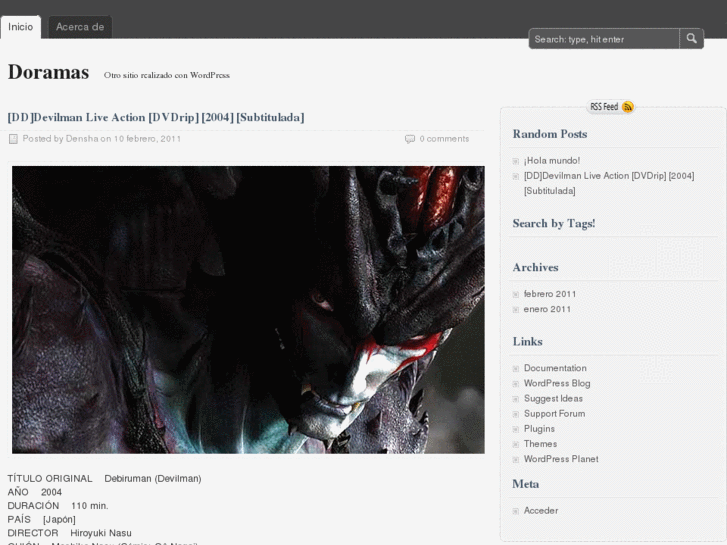
Task: Click the 'RSS Feed' label
Action: point(604,107)
